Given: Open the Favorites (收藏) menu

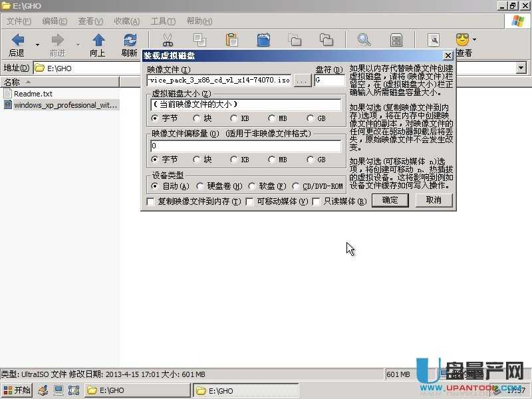Looking at the screenshot, I should click(x=126, y=21).
